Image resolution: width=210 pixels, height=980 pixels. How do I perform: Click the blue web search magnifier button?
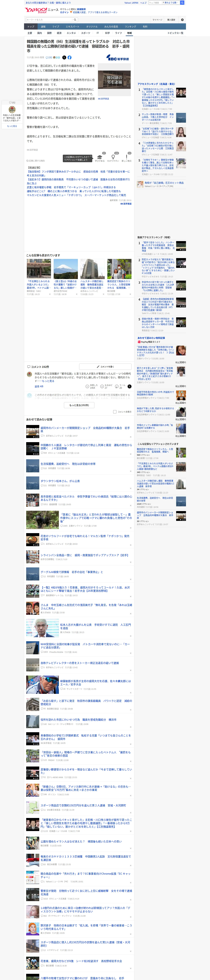[x=182, y=3]
